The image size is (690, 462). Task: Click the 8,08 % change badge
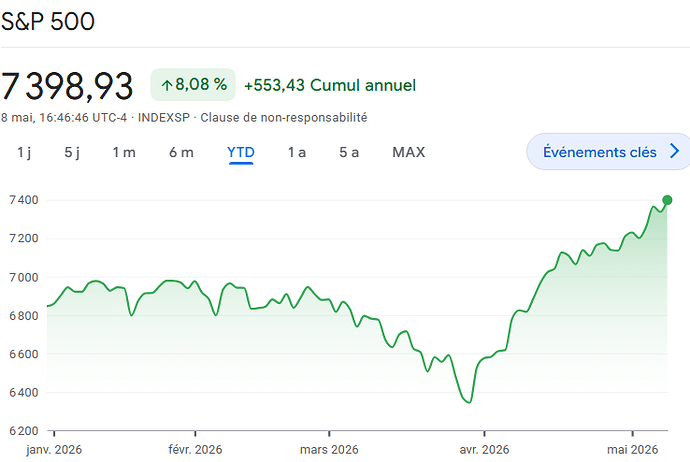coord(193,84)
